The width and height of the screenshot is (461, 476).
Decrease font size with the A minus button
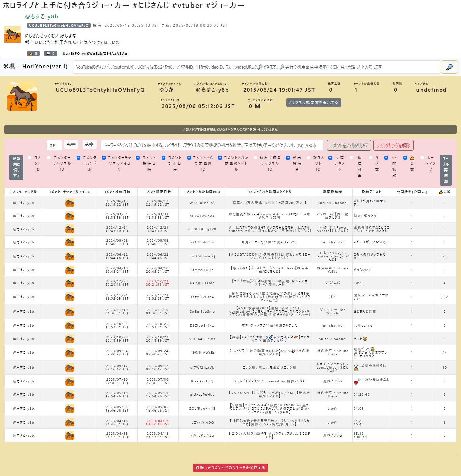coord(71,144)
